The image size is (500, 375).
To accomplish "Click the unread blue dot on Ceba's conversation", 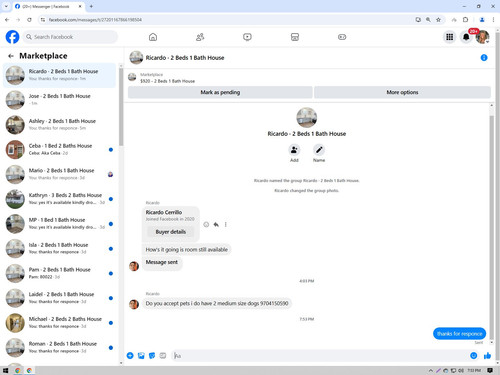I will pyautogui.click(x=111, y=150).
